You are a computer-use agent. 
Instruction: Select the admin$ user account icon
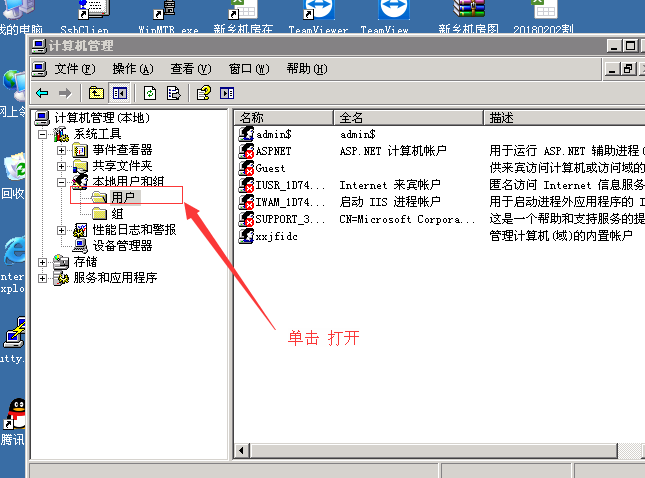coord(247,133)
